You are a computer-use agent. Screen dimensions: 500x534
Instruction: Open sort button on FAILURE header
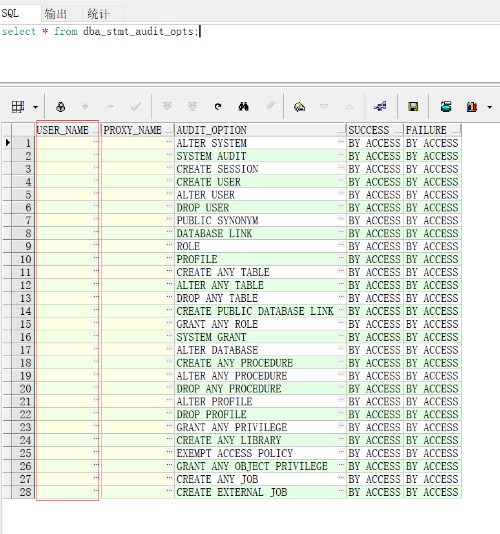click(456, 130)
